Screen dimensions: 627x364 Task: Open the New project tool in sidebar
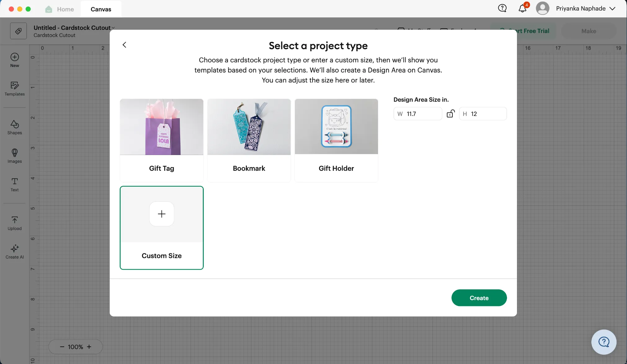[15, 60]
